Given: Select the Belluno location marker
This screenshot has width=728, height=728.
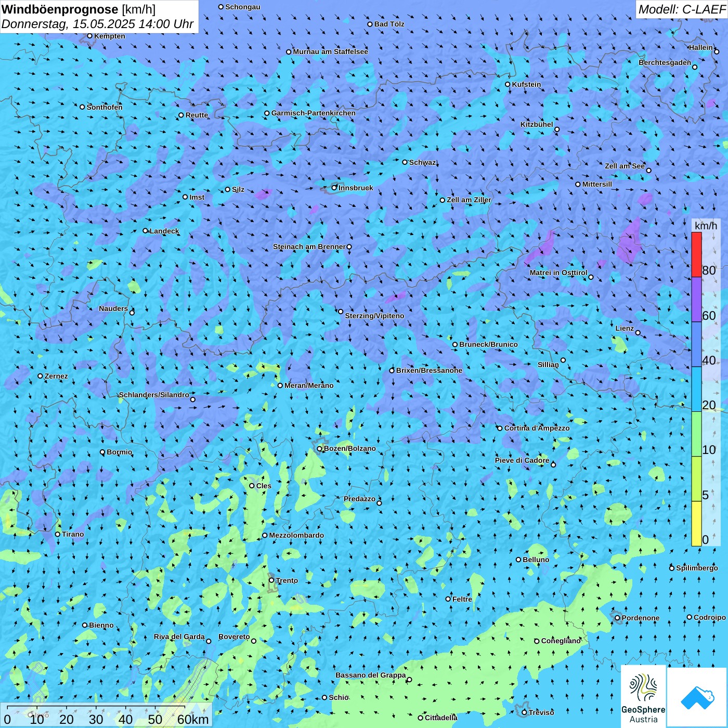Looking at the screenshot, I should [518, 560].
